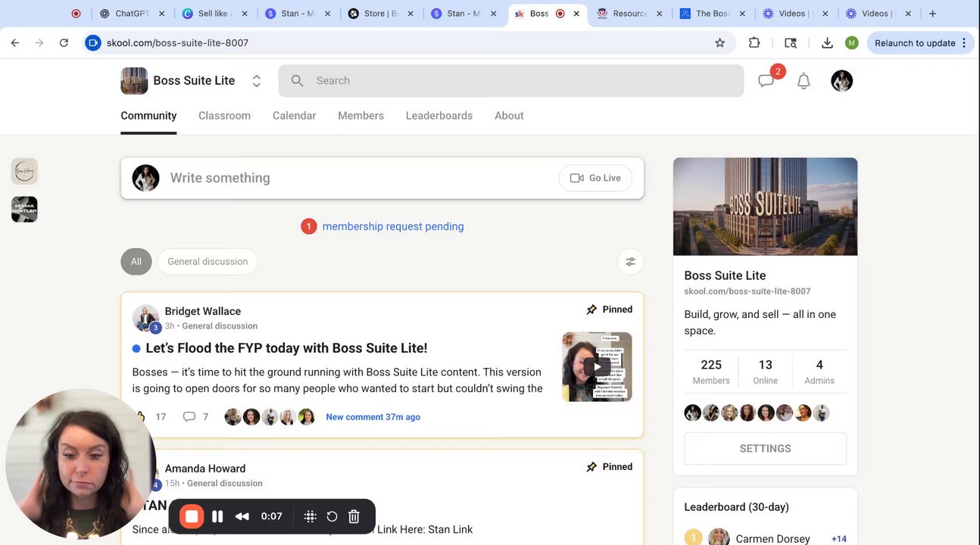Open the membership request pending link
Image resolution: width=980 pixels, height=545 pixels.
click(x=393, y=226)
